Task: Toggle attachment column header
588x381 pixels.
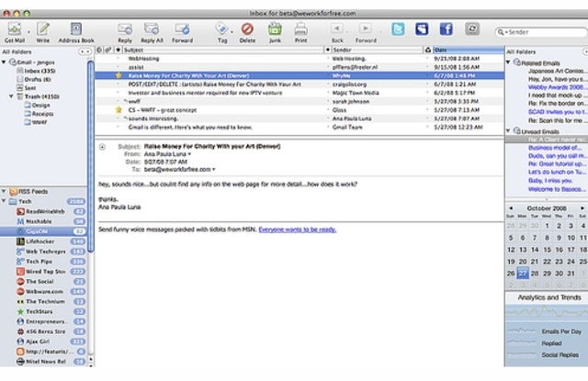Action: [x=108, y=50]
